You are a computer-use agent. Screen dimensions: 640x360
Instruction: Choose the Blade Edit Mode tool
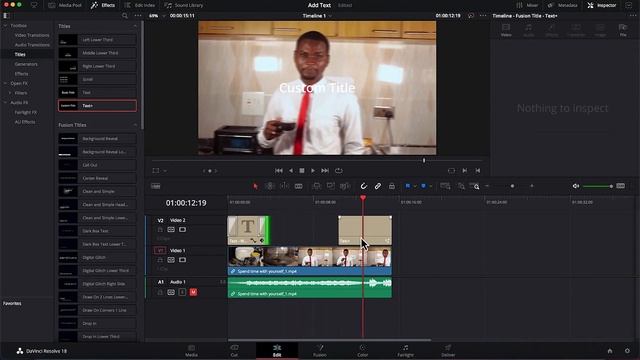[x=299, y=186]
